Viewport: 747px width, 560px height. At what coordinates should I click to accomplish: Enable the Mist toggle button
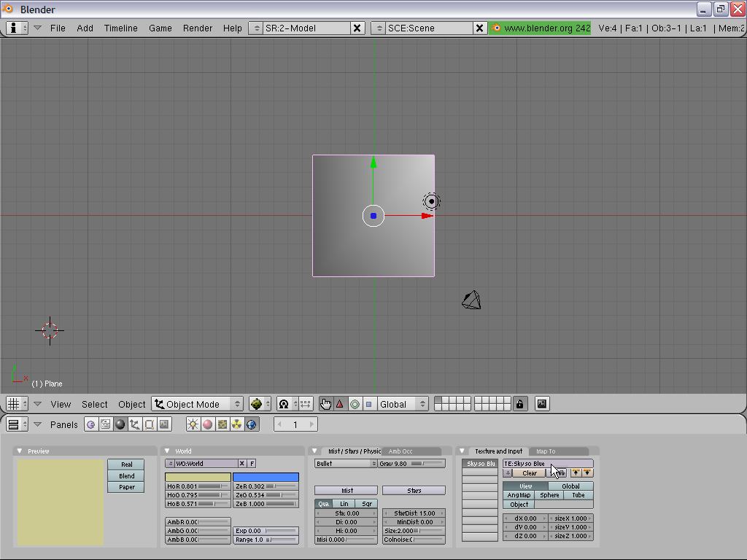[347, 491]
